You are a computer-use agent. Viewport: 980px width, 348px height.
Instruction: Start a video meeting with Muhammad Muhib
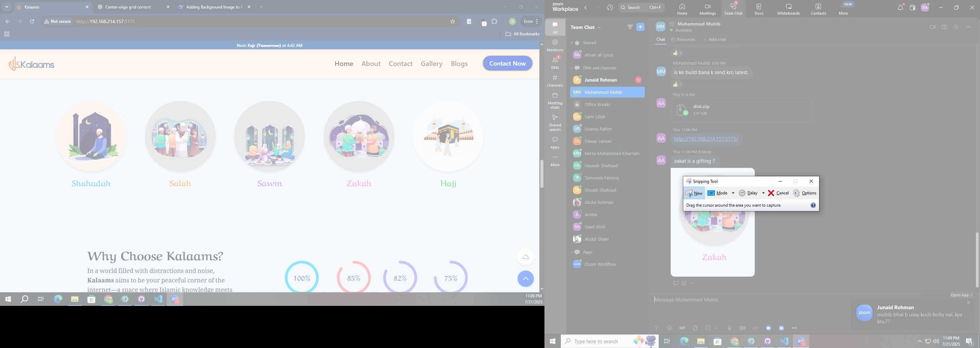pos(932,27)
